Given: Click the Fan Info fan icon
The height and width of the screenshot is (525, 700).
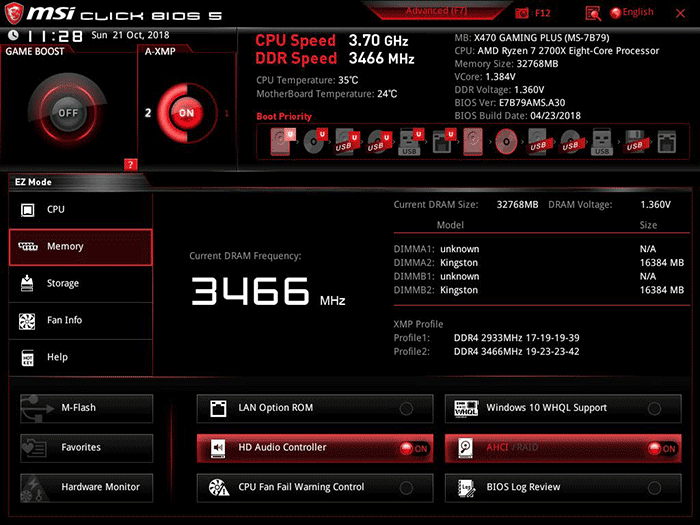Looking at the screenshot, I should [x=27, y=321].
